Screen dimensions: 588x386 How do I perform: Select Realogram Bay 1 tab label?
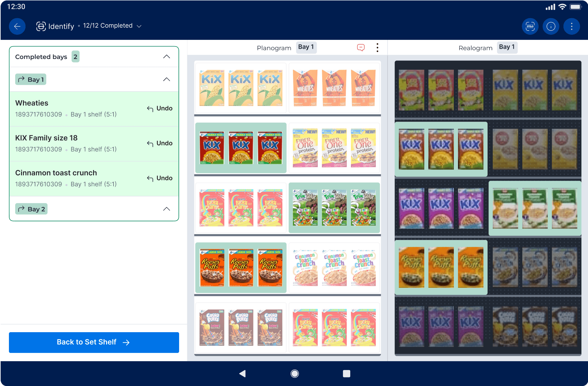click(507, 47)
